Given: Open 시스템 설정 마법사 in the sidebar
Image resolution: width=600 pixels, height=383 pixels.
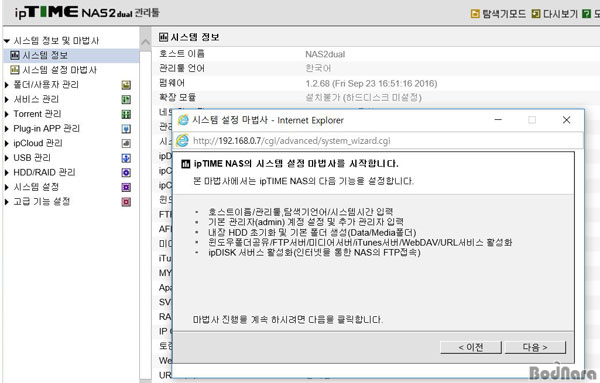Looking at the screenshot, I should click(60, 70).
